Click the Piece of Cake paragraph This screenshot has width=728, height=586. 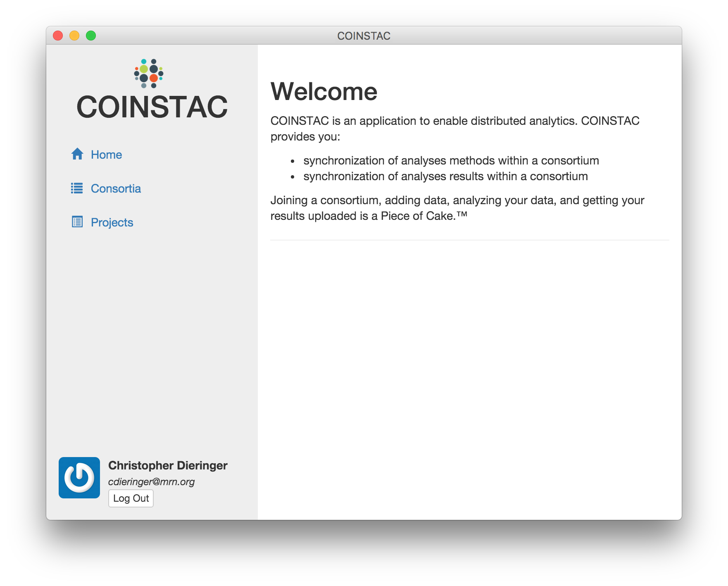point(457,208)
